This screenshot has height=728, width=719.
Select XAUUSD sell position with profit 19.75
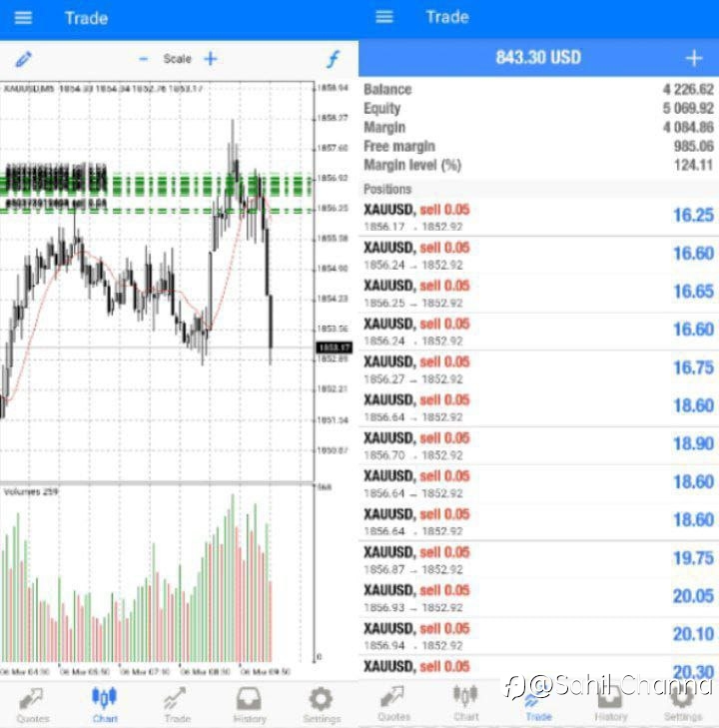pyautogui.click(x=539, y=560)
